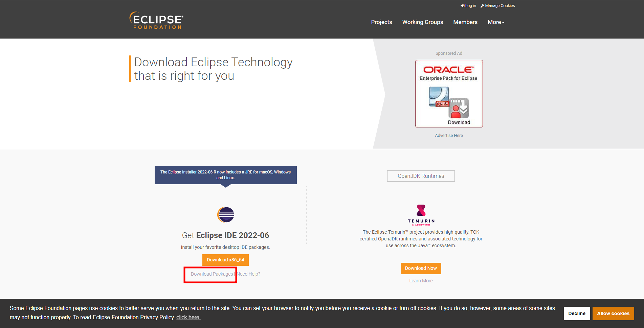Click the OpenJDK Runtimes button
Screen dimensions: 644x328
click(421, 176)
